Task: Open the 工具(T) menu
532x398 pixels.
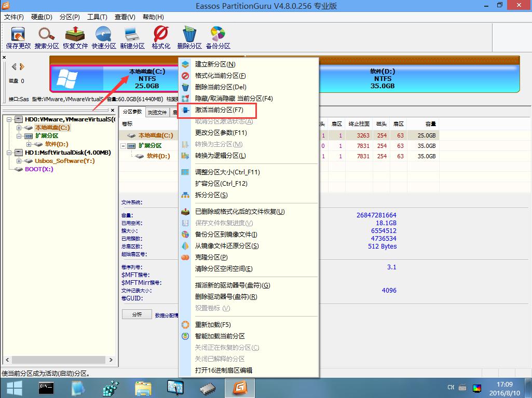Action: pyautogui.click(x=98, y=17)
